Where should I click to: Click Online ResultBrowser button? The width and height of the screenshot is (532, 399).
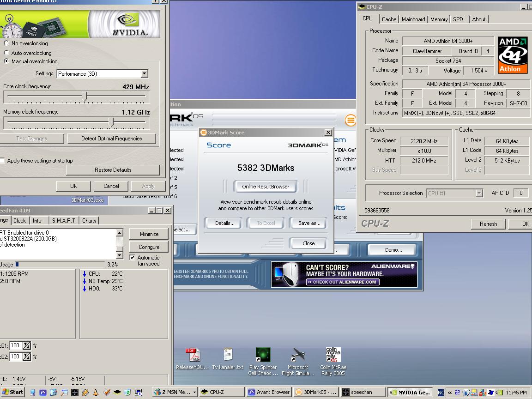[266, 187]
